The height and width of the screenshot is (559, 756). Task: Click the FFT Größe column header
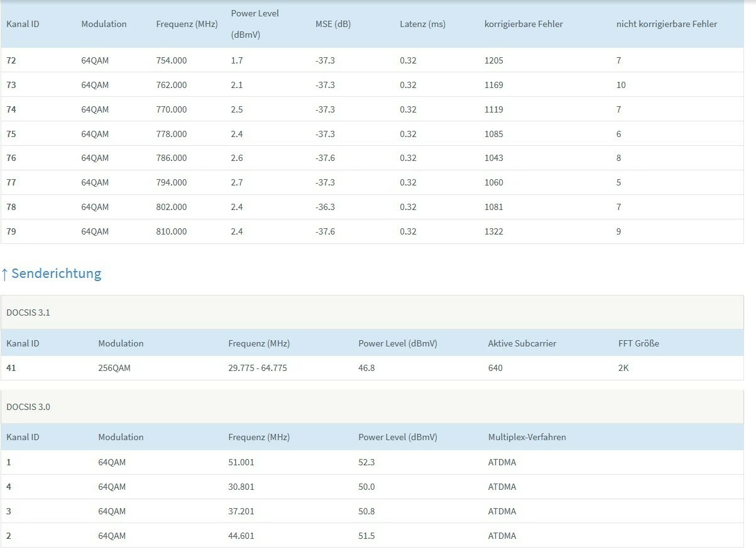tap(638, 344)
